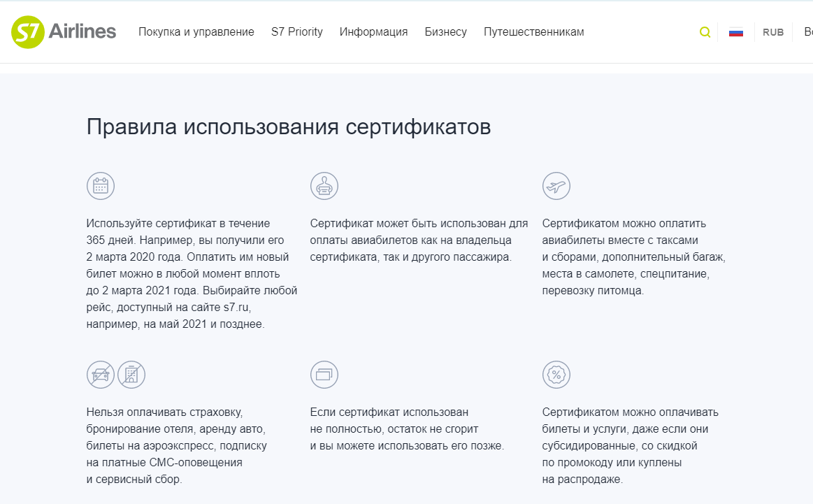Click the stamp icon above the passenger rule
This screenshot has height=504, width=813.
point(324,186)
